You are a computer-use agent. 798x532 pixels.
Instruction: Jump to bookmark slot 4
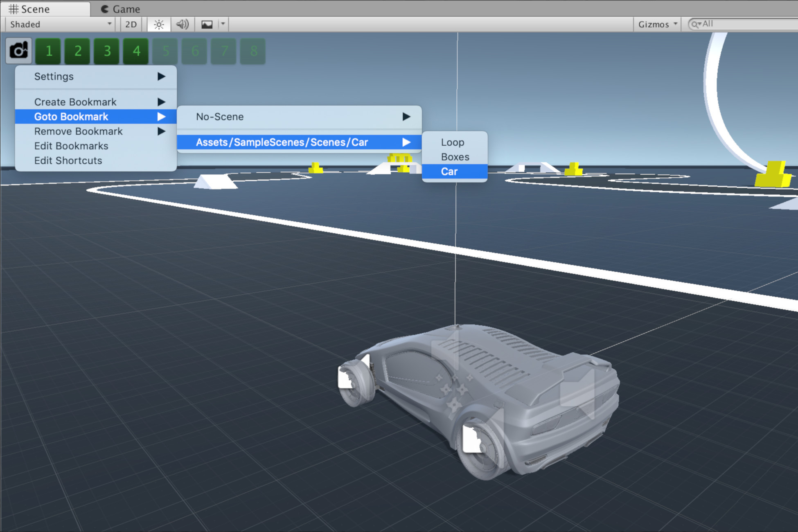tap(136, 51)
